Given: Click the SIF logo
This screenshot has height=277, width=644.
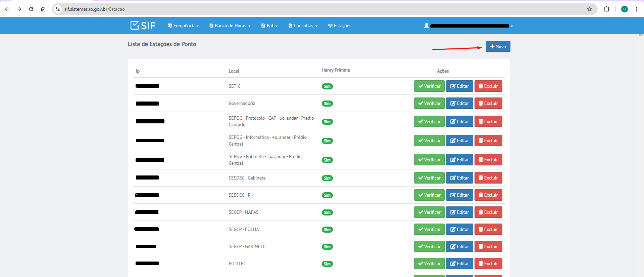Looking at the screenshot, I should [x=143, y=26].
